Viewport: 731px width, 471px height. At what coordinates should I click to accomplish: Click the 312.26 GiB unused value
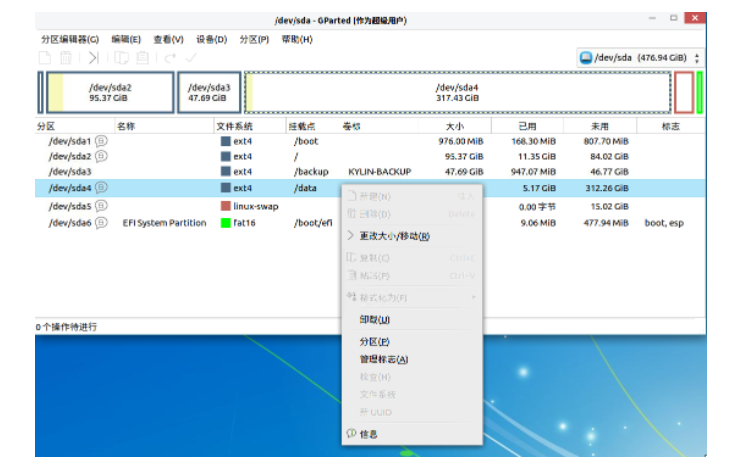point(607,188)
